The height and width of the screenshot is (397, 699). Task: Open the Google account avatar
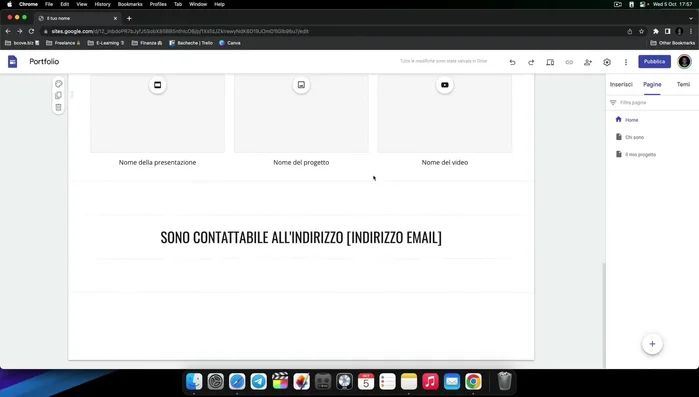click(684, 61)
